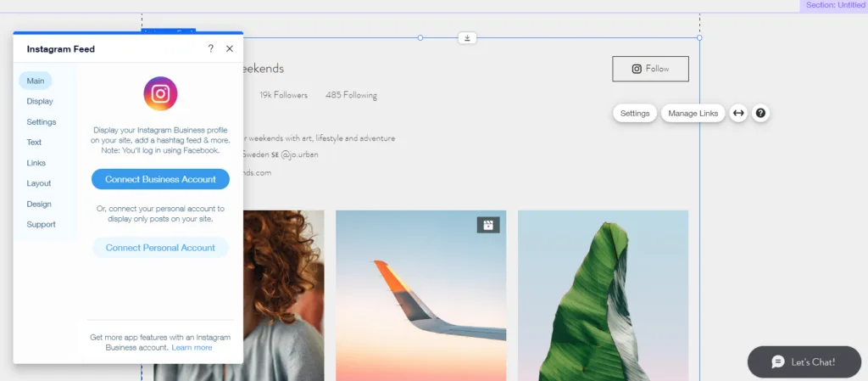Image resolution: width=868 pixels, height=381 pixels.
Task: Click Manage Links button
Action: click(x=693, y=113)
